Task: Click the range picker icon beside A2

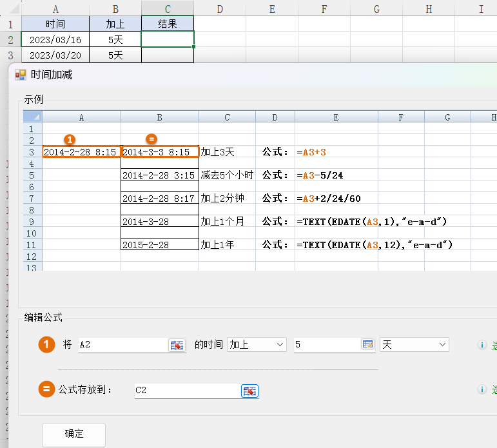Action: point(176,345)
